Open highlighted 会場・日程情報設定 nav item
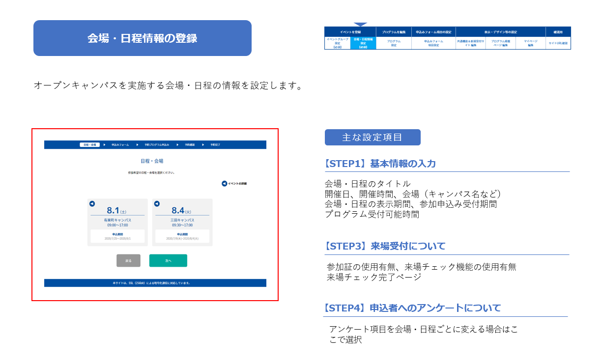 363,43
